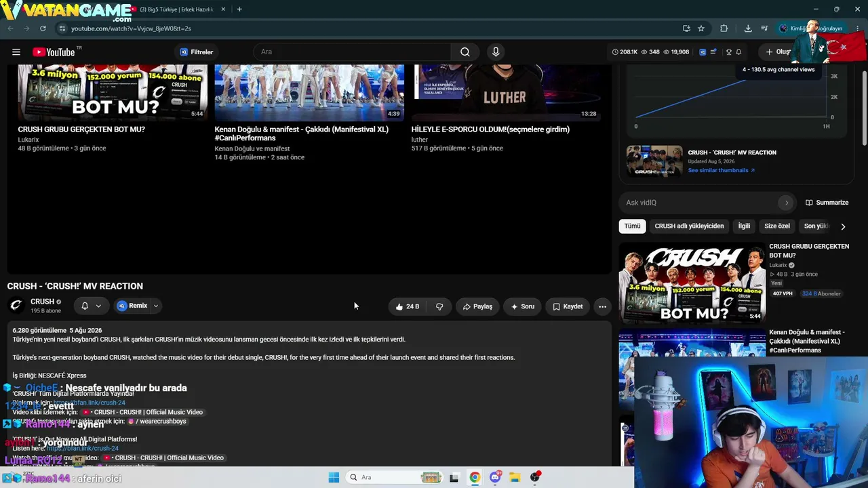Submit the Ask vidIQ arrow button

tap(786, 203)
